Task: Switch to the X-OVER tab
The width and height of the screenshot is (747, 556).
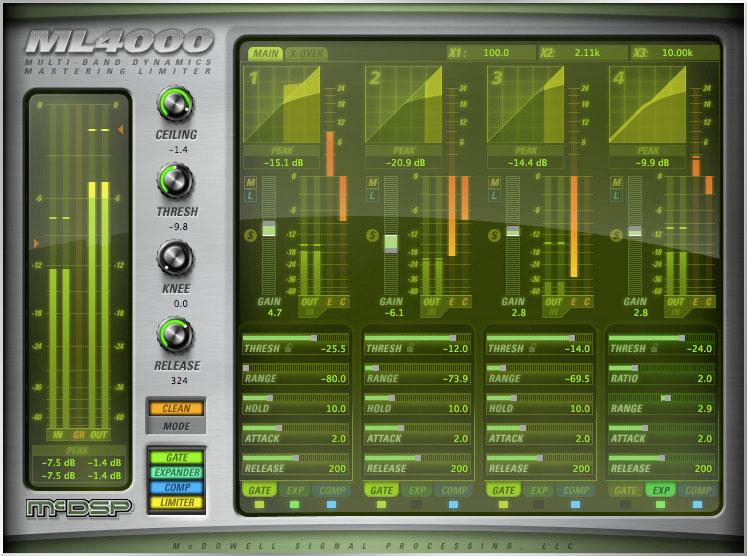Action: (305, 54)
